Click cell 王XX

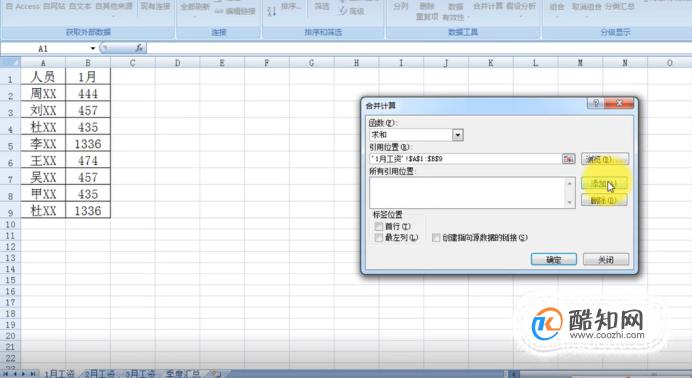[43, 161]
